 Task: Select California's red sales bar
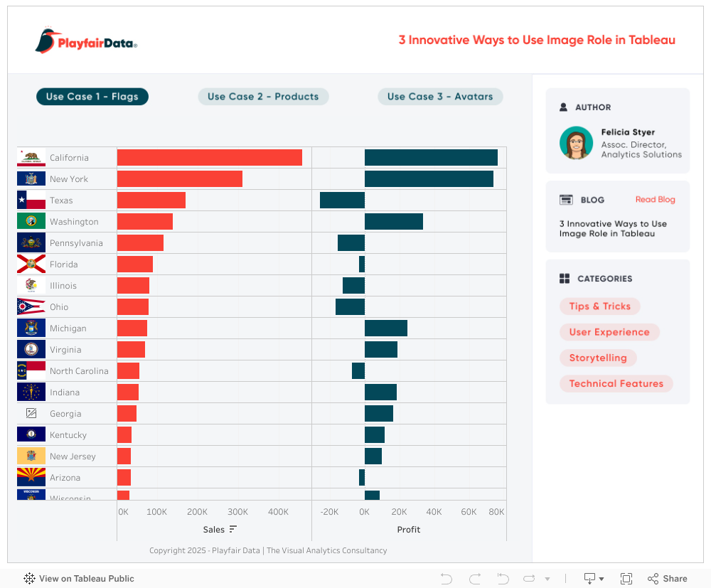[210, 158]
